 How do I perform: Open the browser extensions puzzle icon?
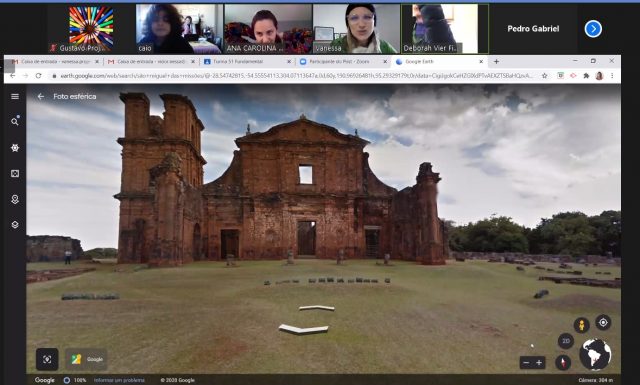point(586,76)
